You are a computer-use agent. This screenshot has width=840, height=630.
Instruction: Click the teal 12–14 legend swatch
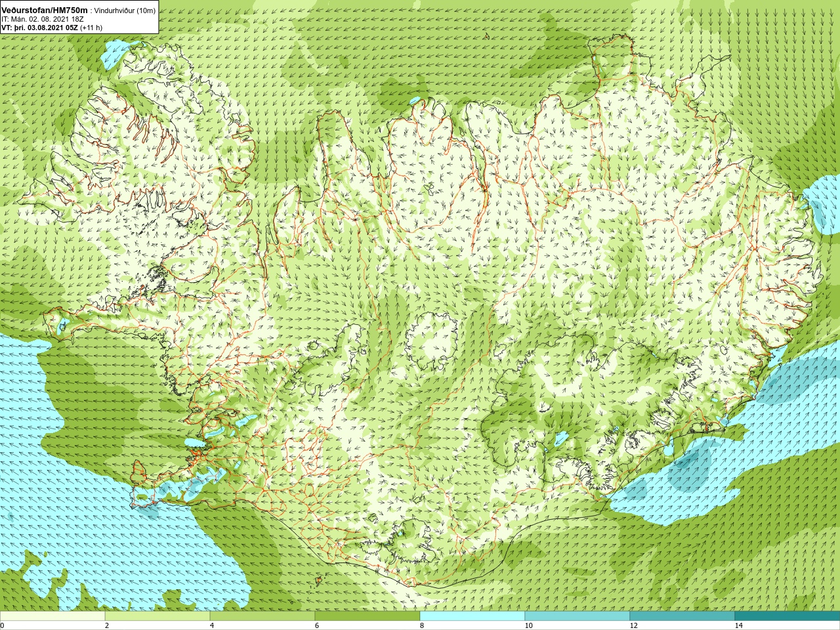pyautogui.click(x=682, y=616)
